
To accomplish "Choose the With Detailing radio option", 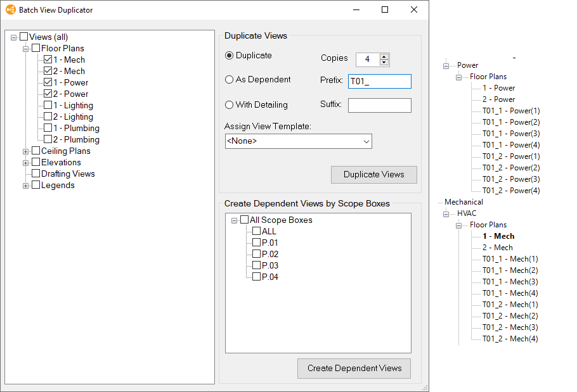I will pyautogui.click(x=230, y=105).
